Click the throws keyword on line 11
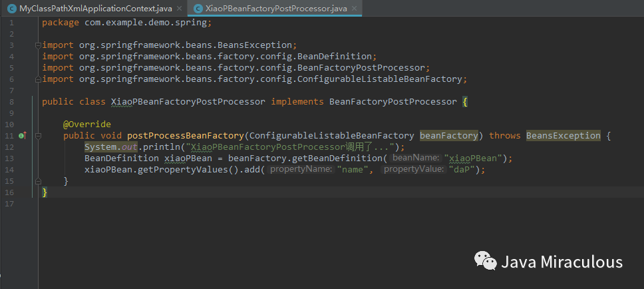644x289 pixels. click(x=505, y=135)
